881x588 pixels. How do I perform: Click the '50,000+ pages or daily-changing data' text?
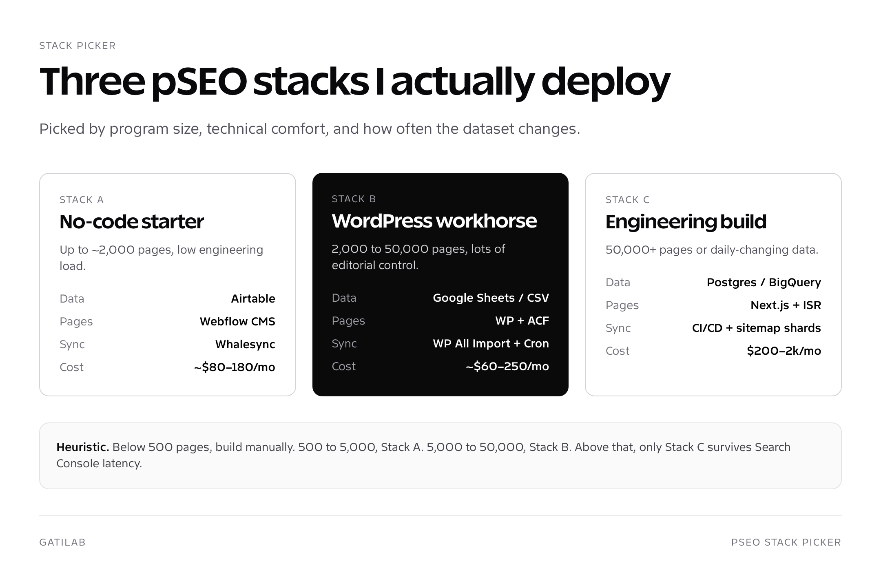[x=712, y=250]
